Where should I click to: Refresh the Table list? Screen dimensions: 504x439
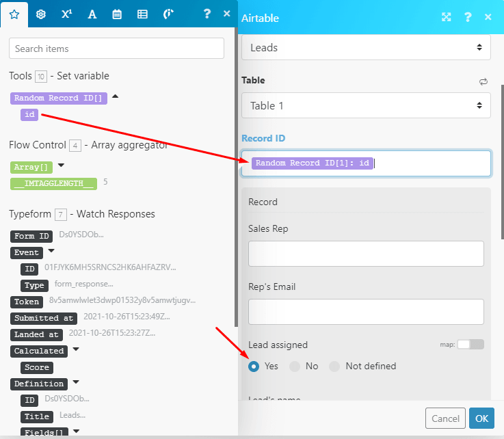tap(483, 81)
